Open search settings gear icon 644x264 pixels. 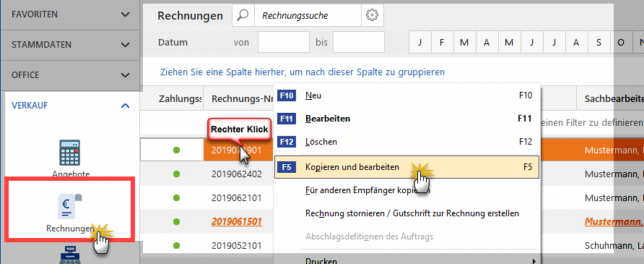(372, 16)
